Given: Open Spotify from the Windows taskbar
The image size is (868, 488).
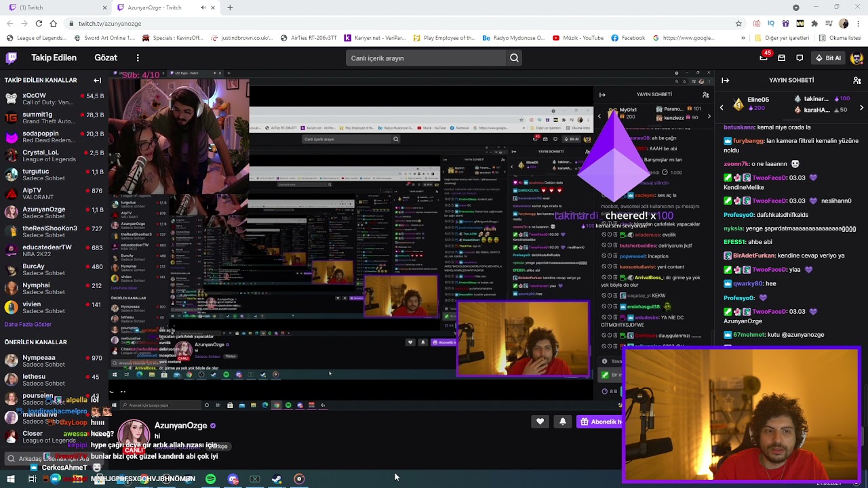Looking at the screenshot, I should [x=211, y=479].
